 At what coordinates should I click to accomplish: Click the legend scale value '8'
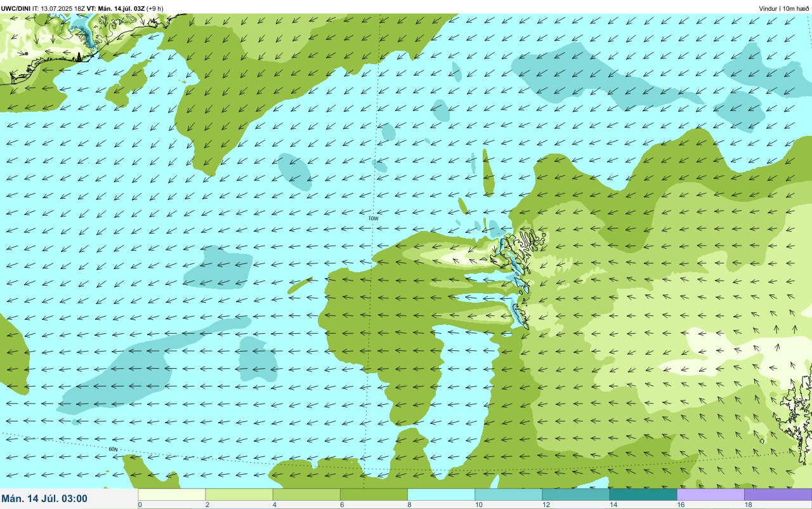click(x=409, y=505)
